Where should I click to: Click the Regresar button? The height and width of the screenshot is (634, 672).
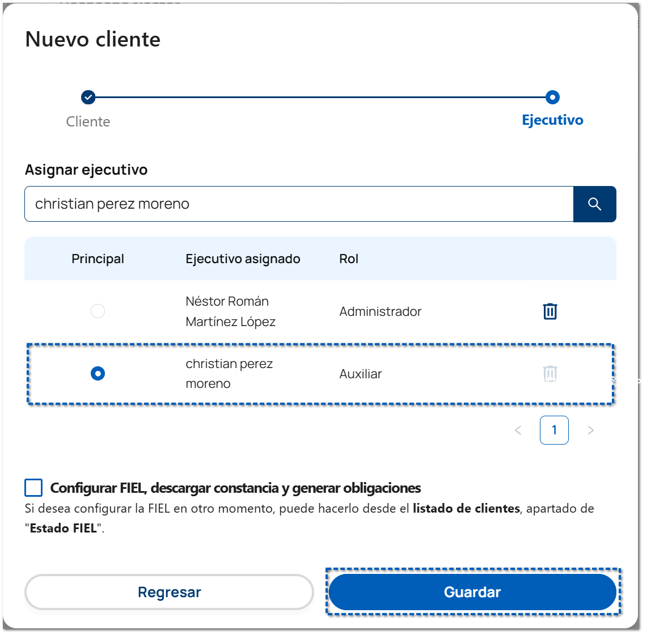coord(169,592)
